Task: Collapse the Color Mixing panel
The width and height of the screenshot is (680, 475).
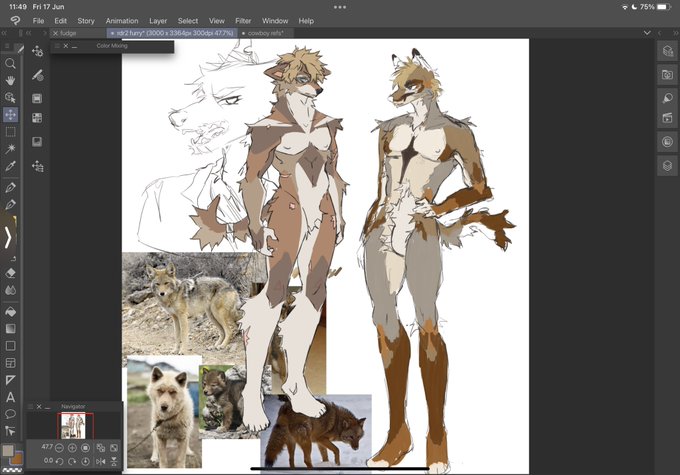Action: 75,46
